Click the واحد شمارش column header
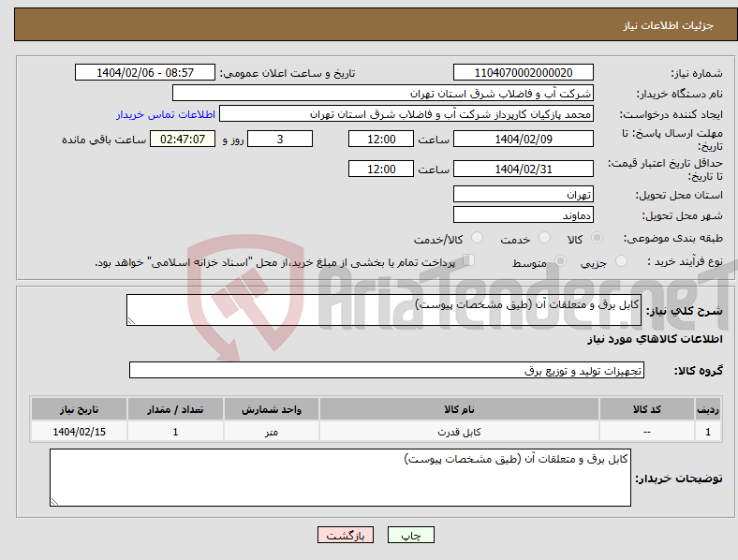This screenshot has height=560, width=738. [x=272, y=409]
